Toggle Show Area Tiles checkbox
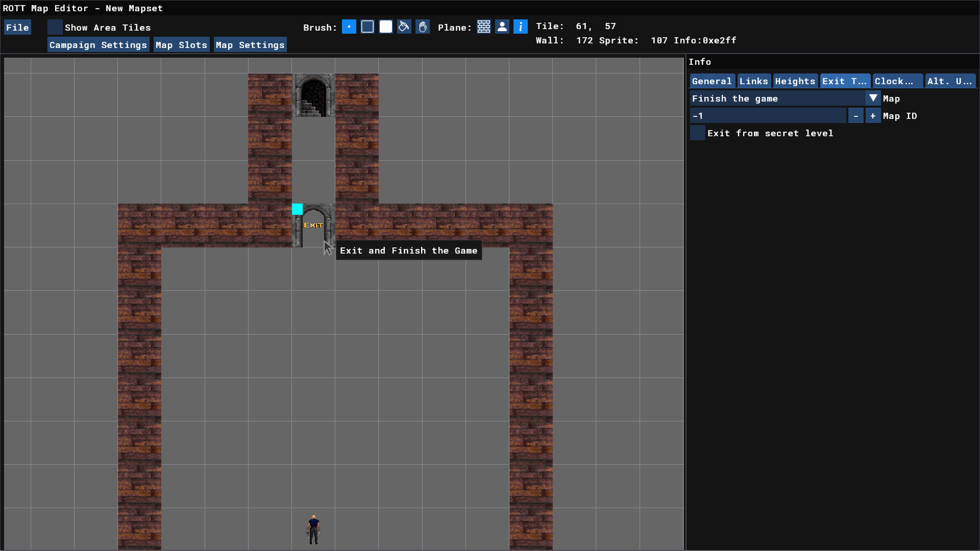This screenshot has height=551, width=980. (55, 28)
